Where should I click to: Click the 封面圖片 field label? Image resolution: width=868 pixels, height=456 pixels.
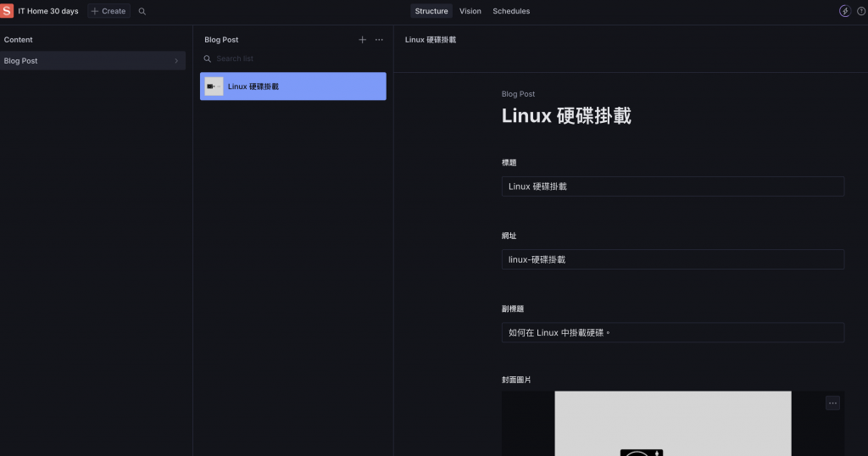tap(516, 380)
